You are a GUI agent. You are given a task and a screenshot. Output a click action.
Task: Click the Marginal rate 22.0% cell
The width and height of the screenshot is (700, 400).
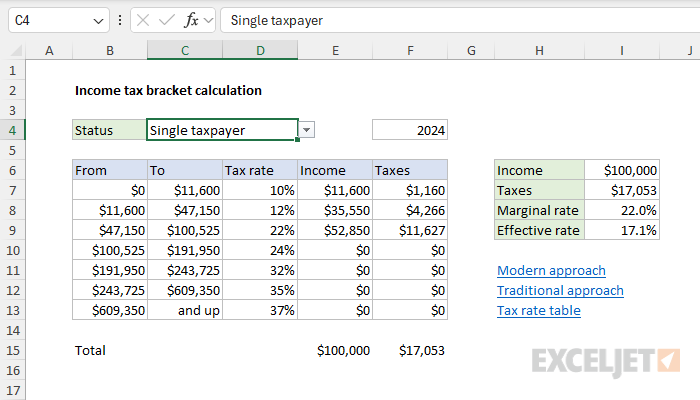point(622,210)
